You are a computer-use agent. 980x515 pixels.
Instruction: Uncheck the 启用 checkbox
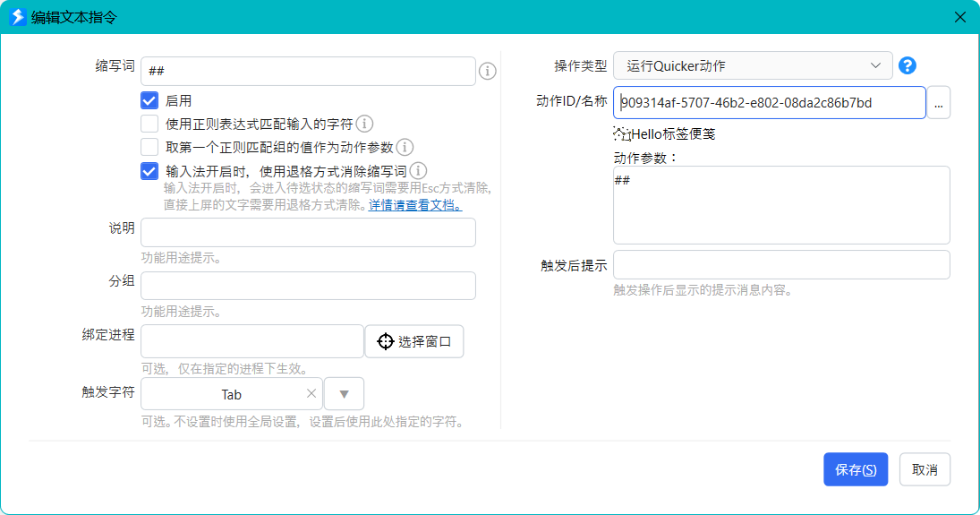tap(149, 100)
